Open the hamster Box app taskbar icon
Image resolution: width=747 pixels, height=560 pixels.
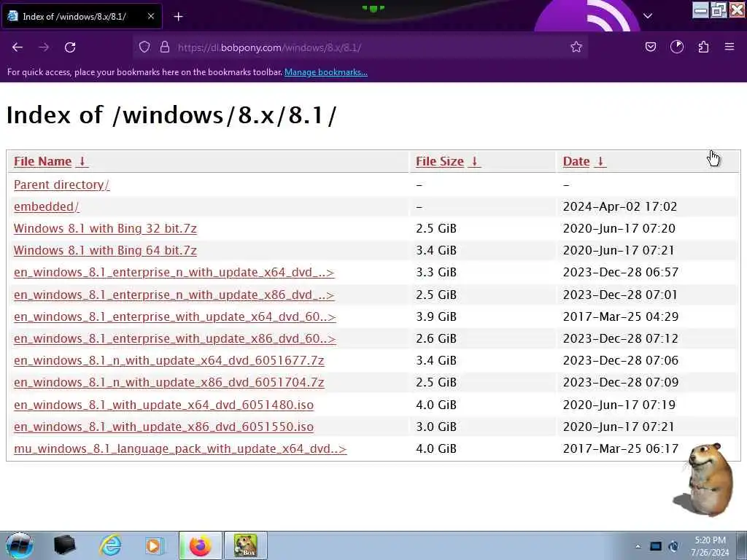[245, 545]
